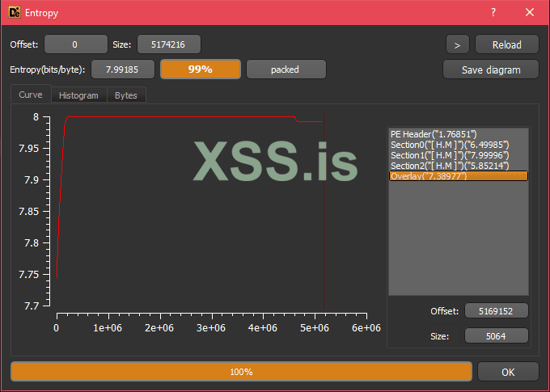Select the PE Header("1.76851") row
550x392 pixels.
coord(459,134)
